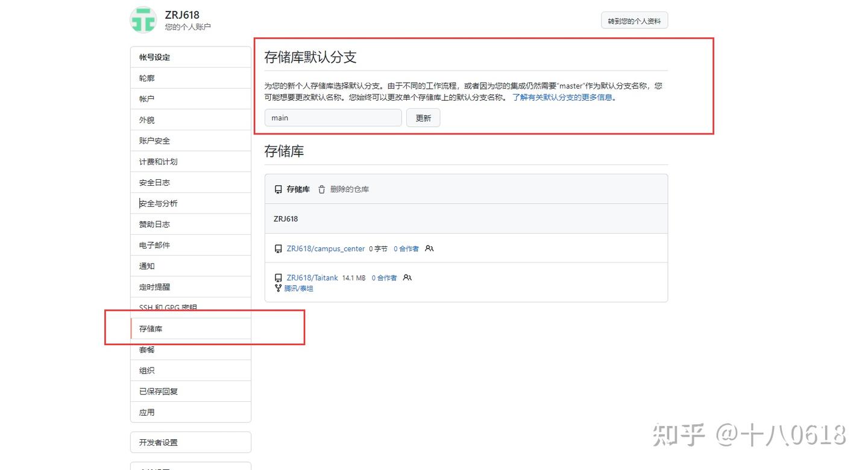Click collaborators icon in Taitank row
Screen dimensions: 868x470
click(407, 278)
